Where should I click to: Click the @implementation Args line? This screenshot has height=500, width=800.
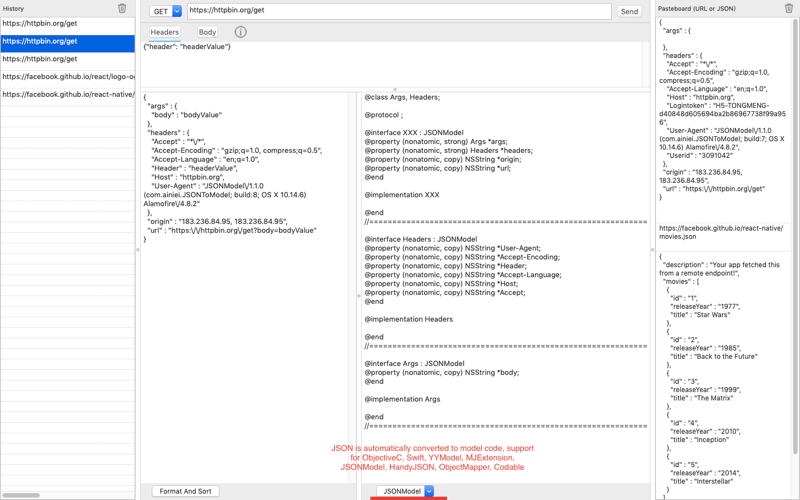point(402,399)
